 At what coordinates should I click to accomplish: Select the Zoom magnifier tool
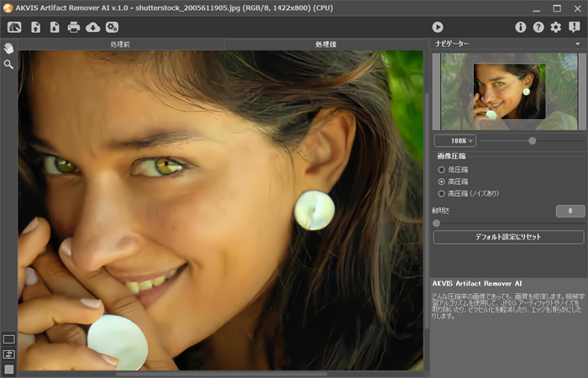(x=8, y=65)
